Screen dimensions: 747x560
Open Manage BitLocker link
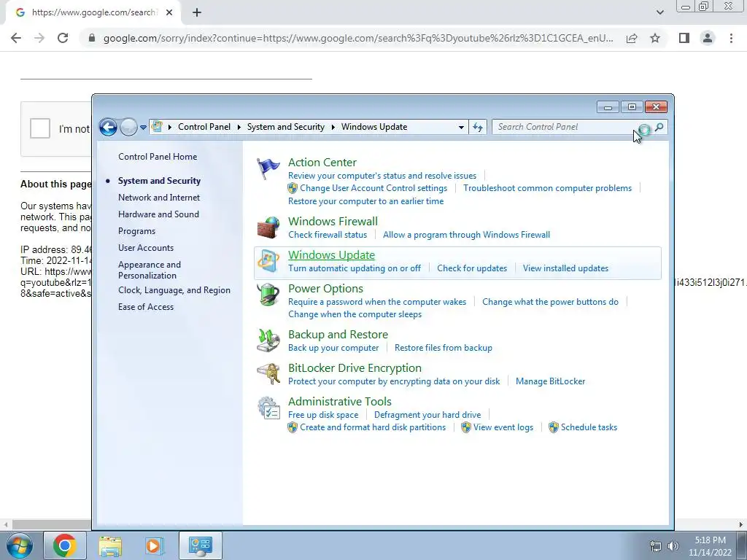point(550,381)
